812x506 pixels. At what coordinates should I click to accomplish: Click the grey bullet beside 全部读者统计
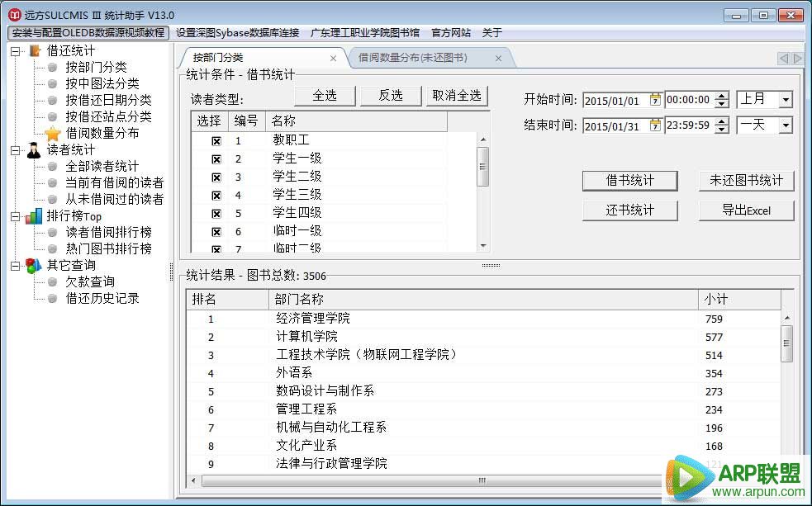pyautogui.click(x=52, y=166)
